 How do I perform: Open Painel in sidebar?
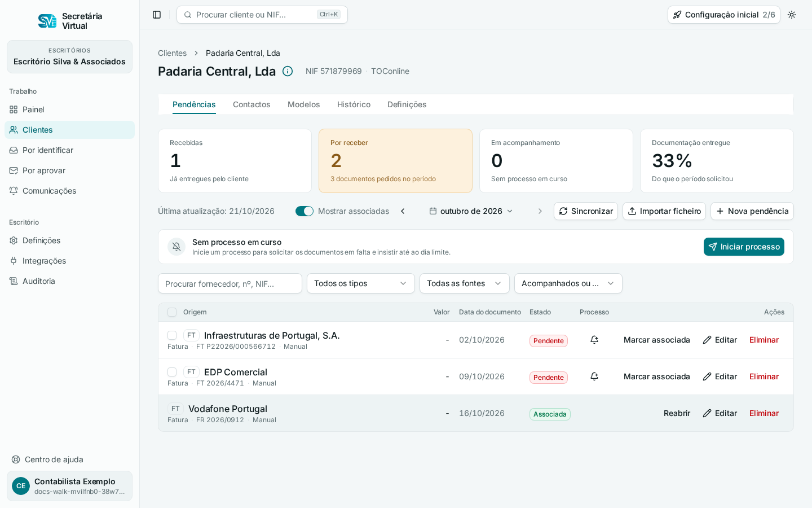click(x=70, y=110)
